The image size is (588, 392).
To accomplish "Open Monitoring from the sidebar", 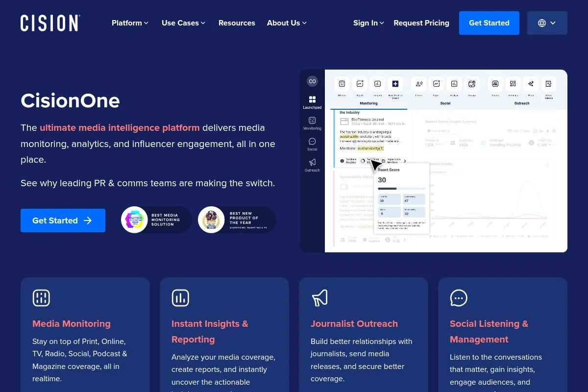I will coord(313,121).
